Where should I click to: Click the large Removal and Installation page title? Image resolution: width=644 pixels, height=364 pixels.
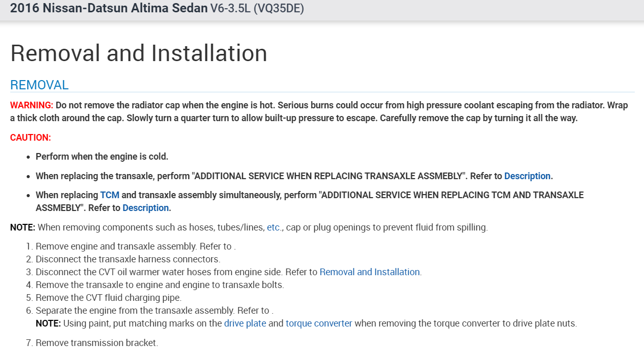point(138,53)
